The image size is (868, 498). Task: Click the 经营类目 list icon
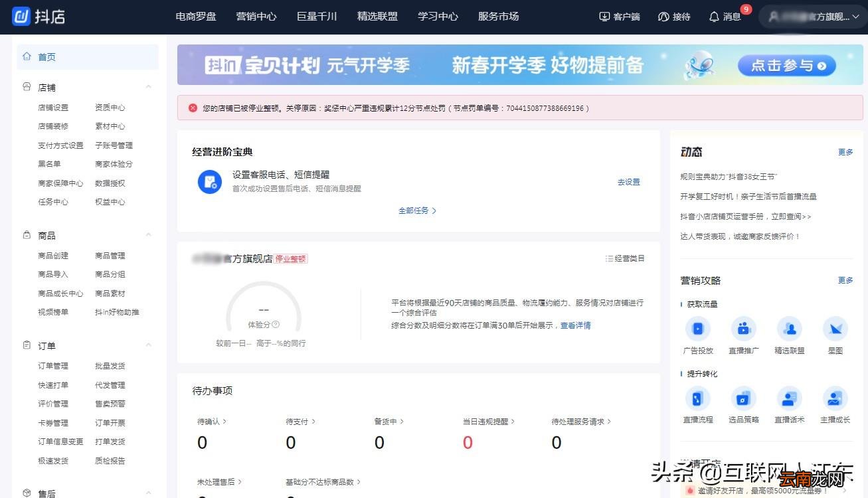(x=609, y=258)
